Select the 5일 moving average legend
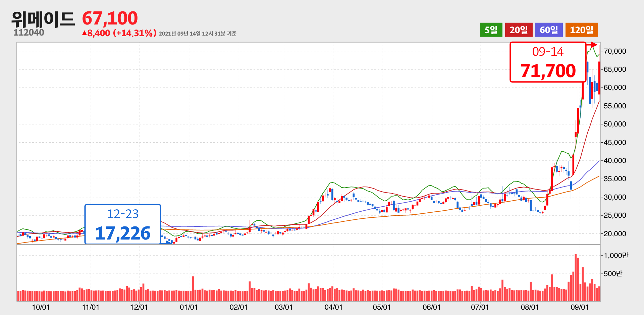Image resolution: width=644 pixels, height=315 pixels. tap(491, 30)
